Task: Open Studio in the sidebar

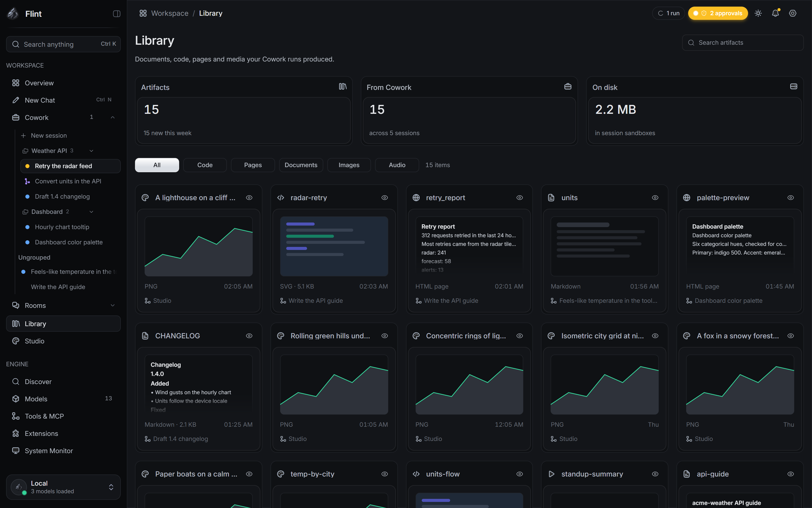Action: 63,341
